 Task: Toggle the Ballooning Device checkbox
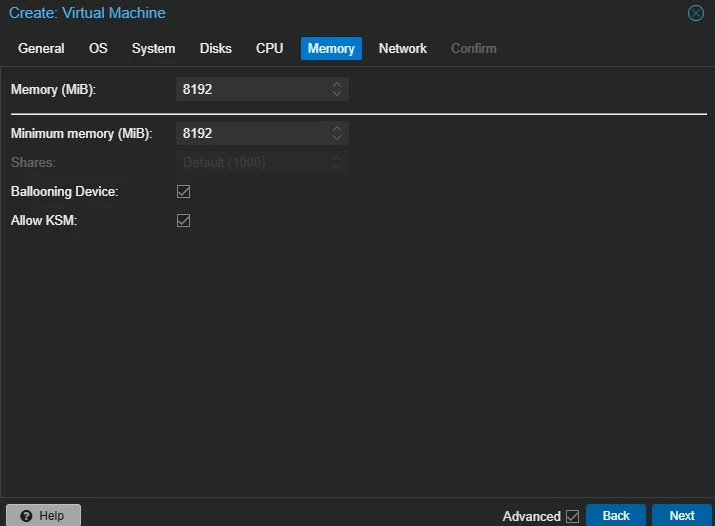(x=183, y=191)
